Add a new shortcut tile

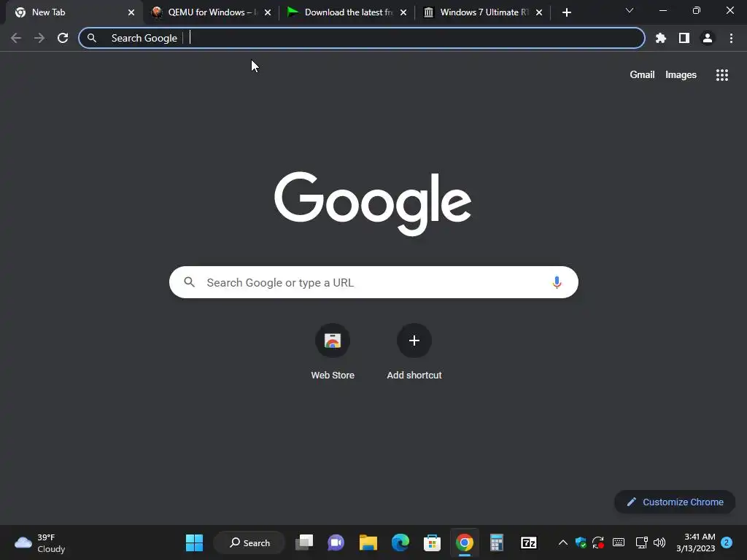[414, 351]
